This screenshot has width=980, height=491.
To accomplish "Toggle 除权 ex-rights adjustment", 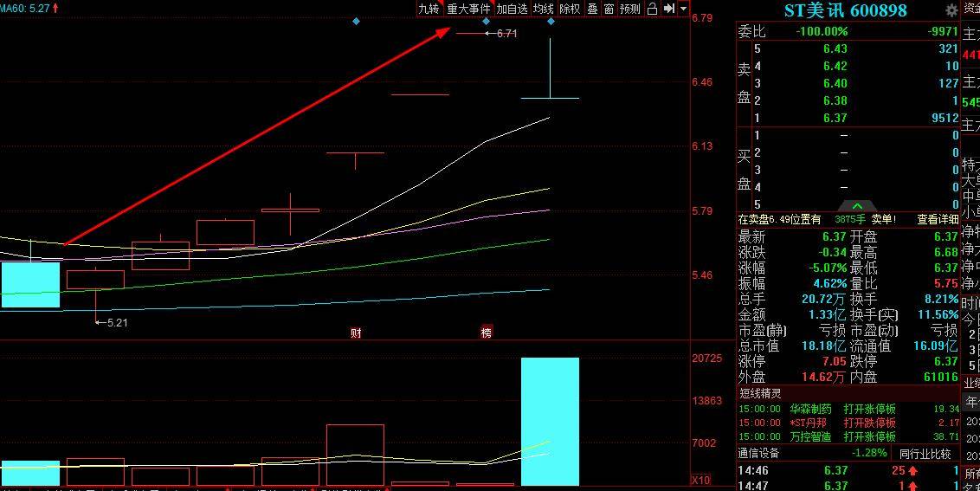I will coord(570,9).
